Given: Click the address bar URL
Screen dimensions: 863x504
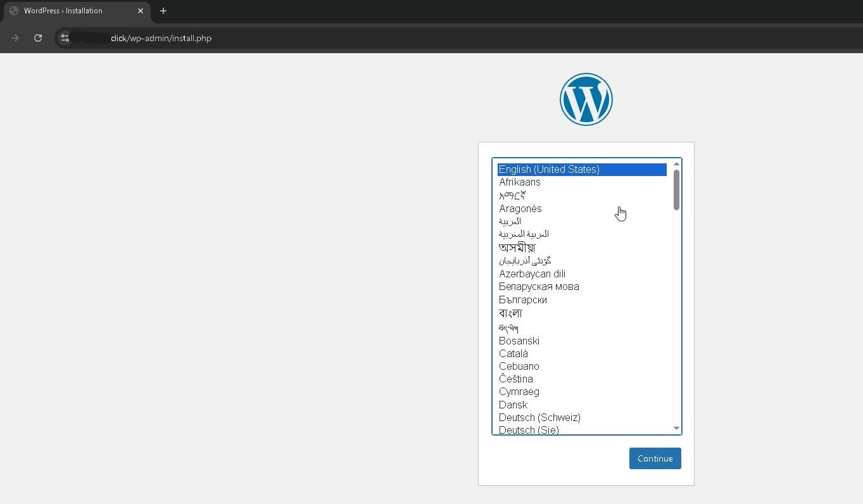Looking at the screenshot, I should click(161, 38).
